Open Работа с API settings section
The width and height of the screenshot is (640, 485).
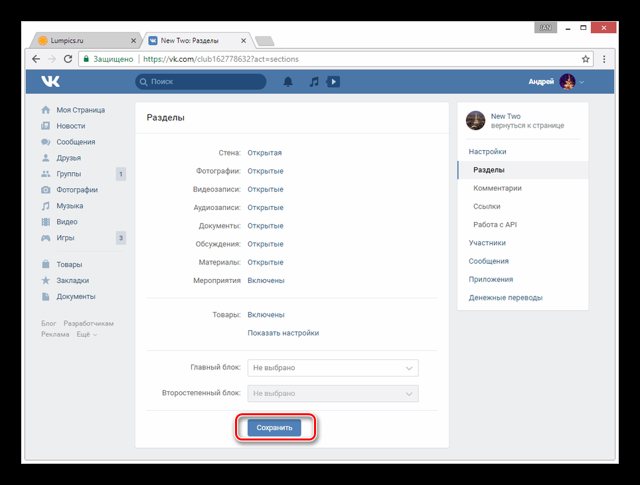(495, 225)
